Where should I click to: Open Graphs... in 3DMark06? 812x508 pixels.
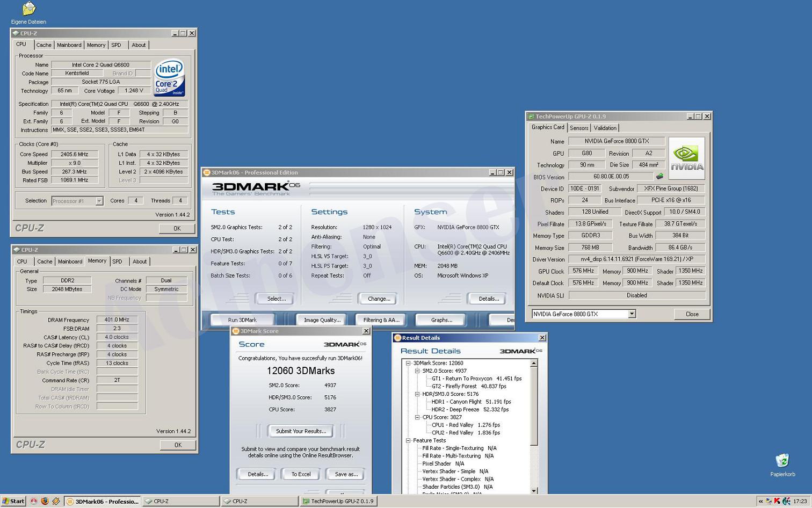441,320
